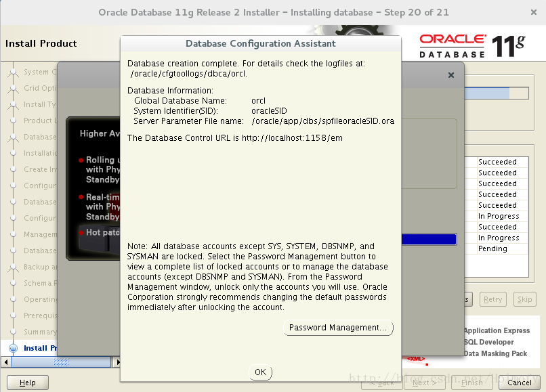Select the Product Languages step in sidebar

pos(40,121)
